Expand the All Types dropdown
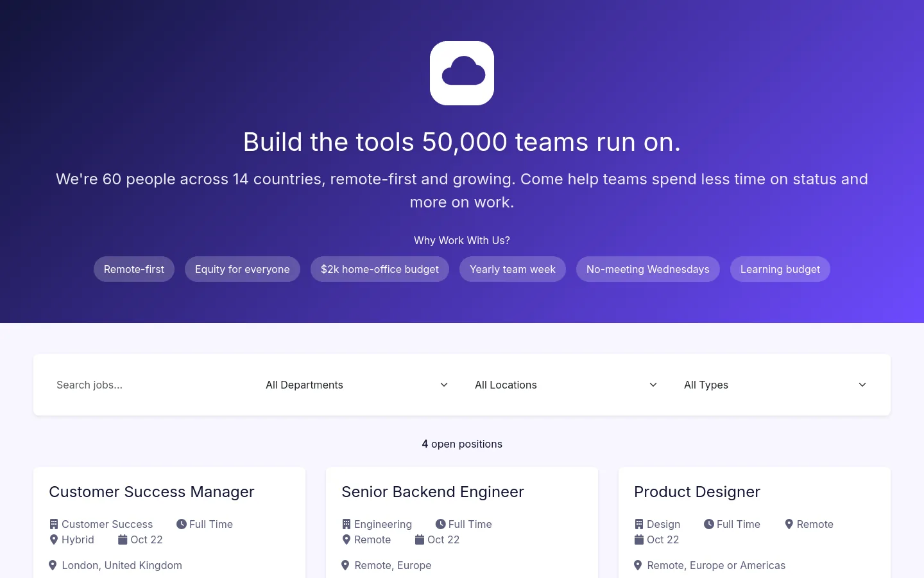 [x=776, y=385]
